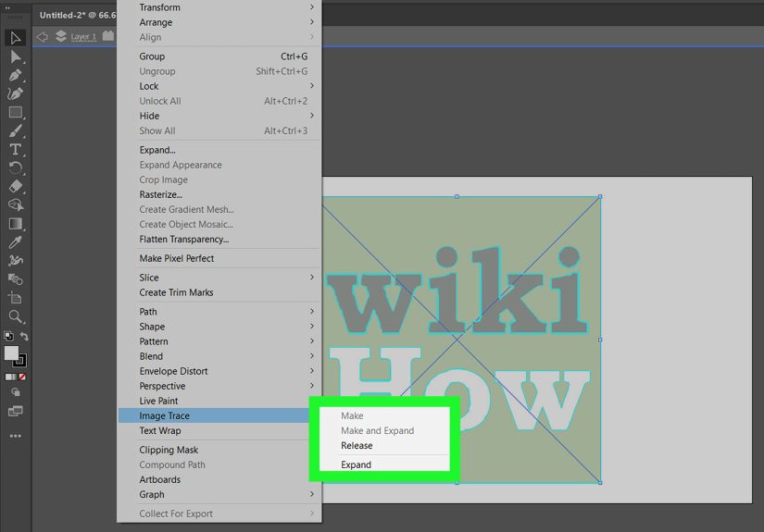This screenshot has height=532, width=764.
Task: Highlight the Image Trace menu item
Action: point(214,415)
